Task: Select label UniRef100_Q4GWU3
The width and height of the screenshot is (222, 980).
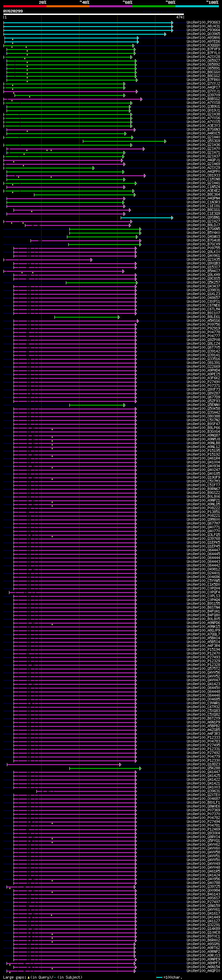Action: click(x=203, y=237)
